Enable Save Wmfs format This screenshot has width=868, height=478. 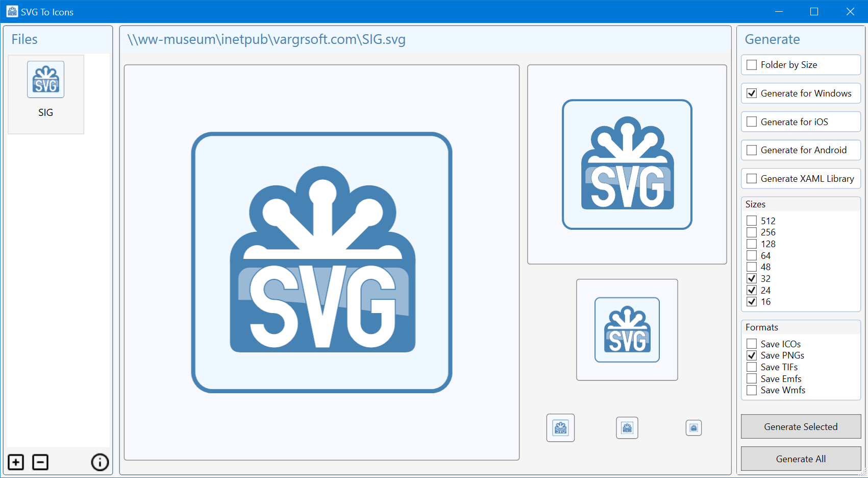752,390
